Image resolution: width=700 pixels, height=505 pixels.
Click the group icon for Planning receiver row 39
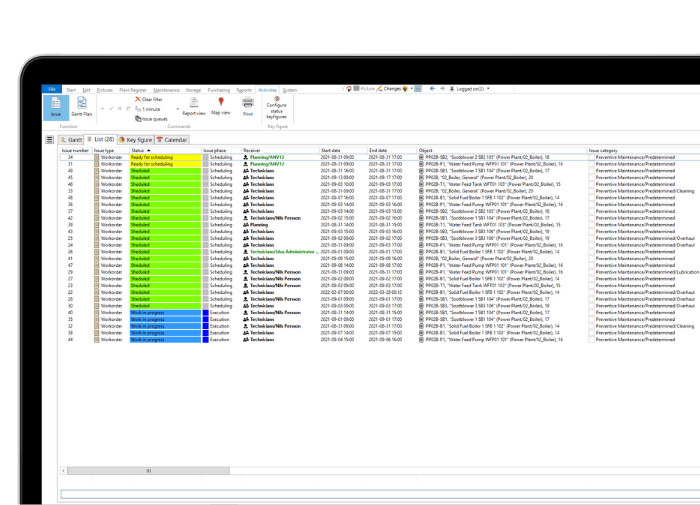[246, 225]
